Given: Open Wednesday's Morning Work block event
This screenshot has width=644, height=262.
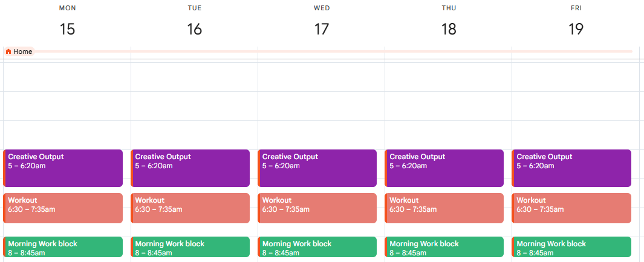Looking at the screenshot, I should coord(317,247).
